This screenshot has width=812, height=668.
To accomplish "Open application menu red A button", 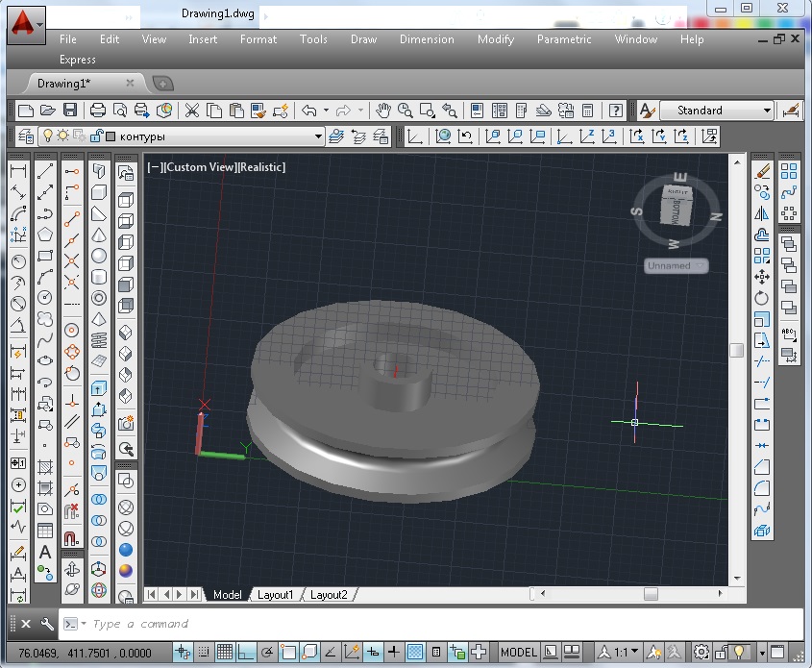I will 26,25.
